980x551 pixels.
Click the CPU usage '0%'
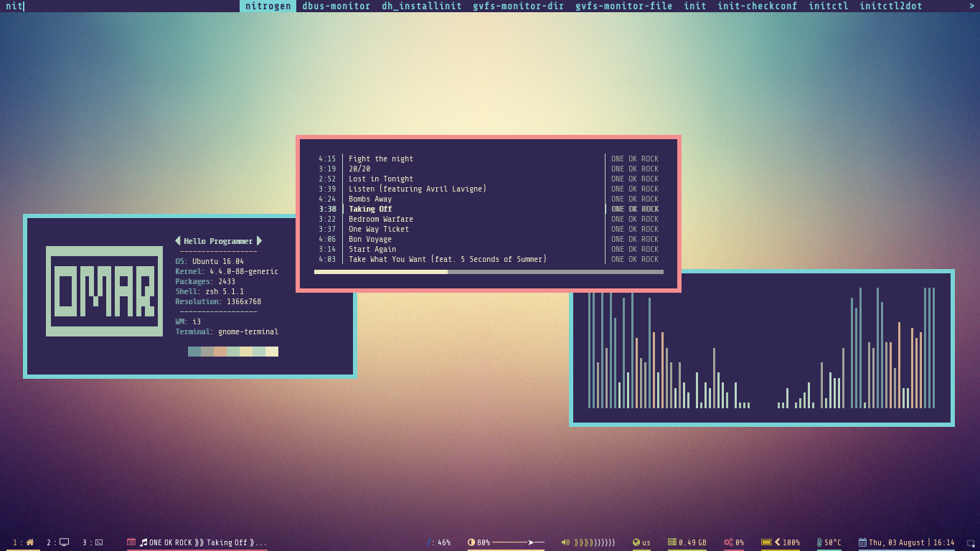[x=740, y=543]
